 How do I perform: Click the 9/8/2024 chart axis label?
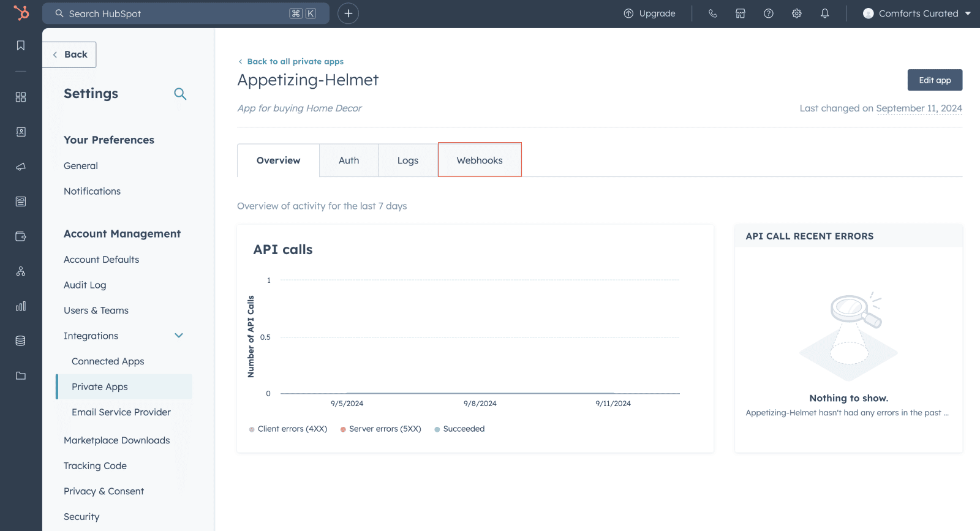[480, 404]
